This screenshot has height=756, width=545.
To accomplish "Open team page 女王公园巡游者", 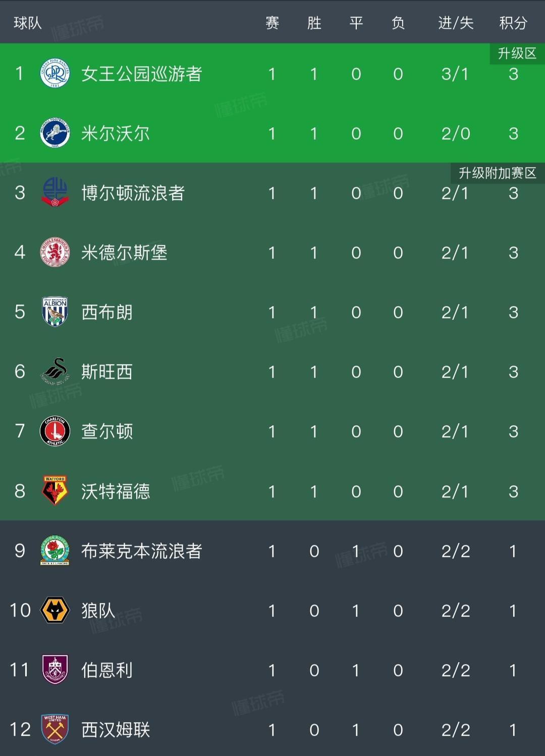I will coord(142,74).
